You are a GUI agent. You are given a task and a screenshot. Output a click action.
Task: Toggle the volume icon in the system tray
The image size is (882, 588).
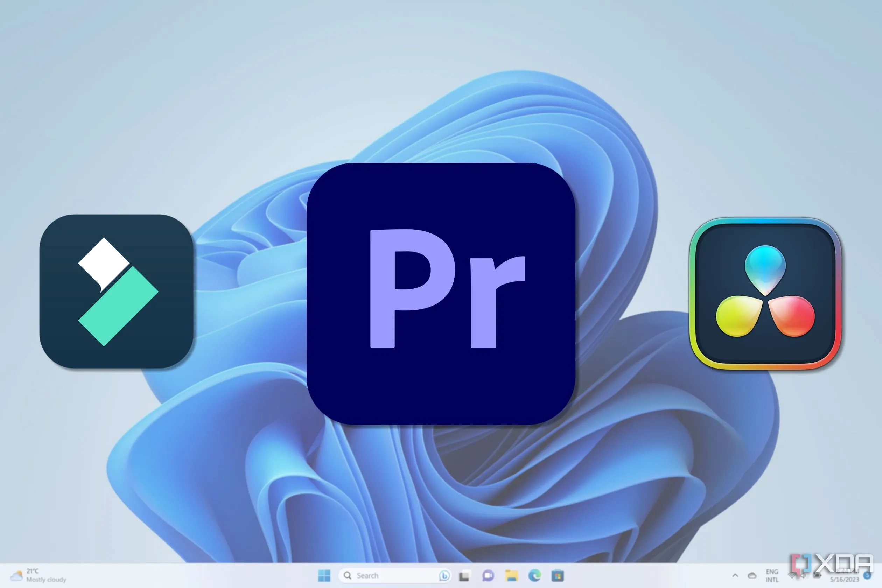click(x=803, y=576)
